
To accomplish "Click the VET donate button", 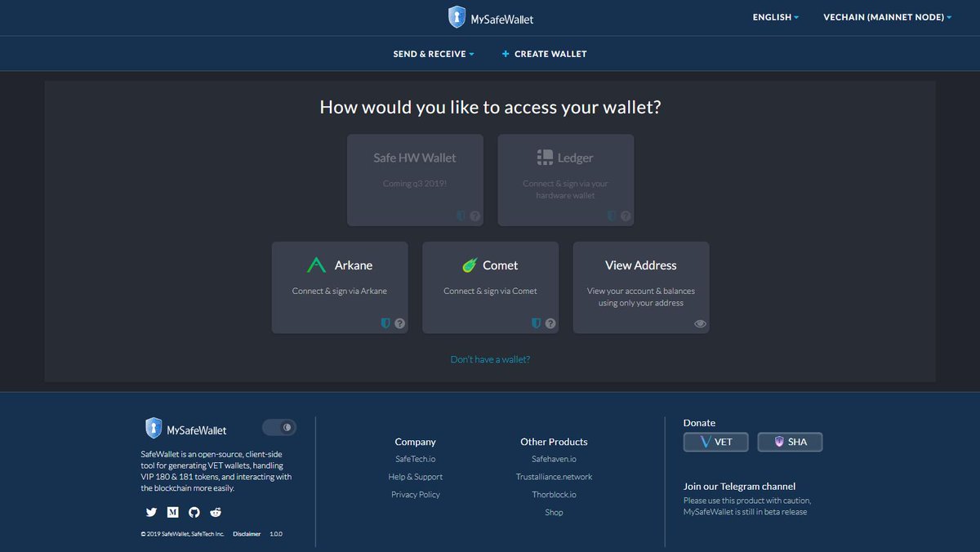I will pyautogui.click(x=716, y=442).
